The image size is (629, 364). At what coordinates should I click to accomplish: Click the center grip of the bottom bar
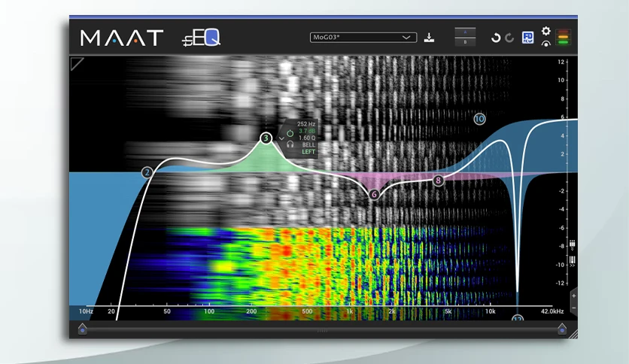point(323,331)
